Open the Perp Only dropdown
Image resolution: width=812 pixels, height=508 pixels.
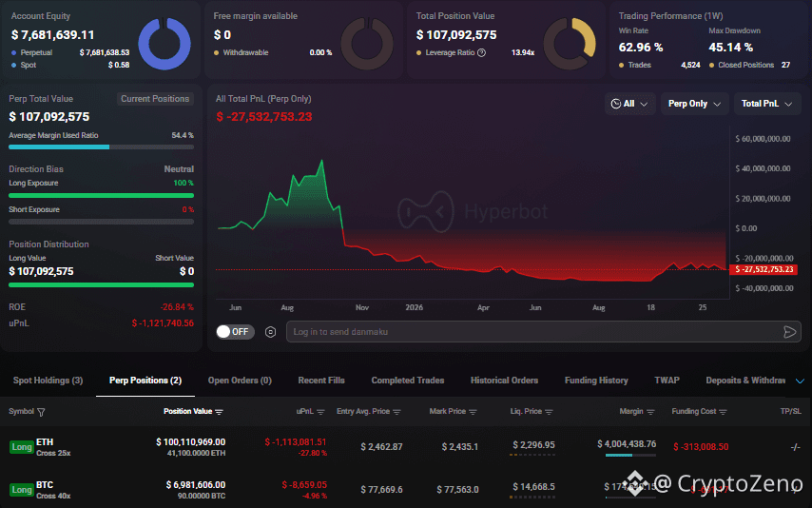tap(694, 104)
